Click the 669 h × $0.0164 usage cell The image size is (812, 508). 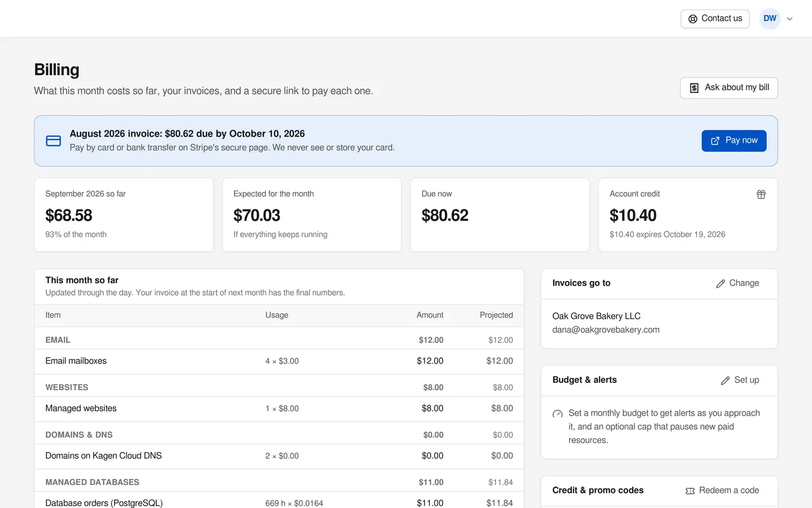[294, 503]
